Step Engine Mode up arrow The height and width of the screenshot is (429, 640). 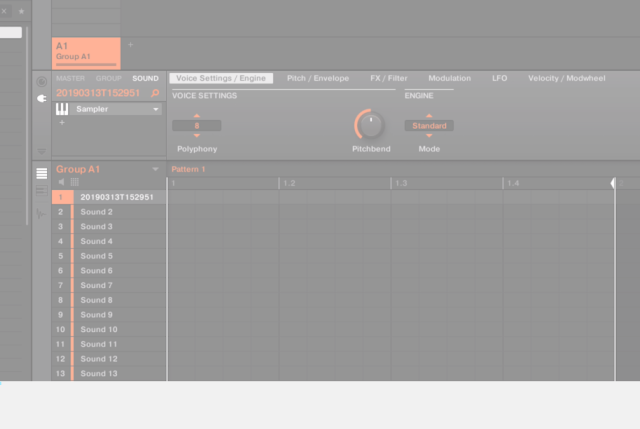tap(429, 116)
